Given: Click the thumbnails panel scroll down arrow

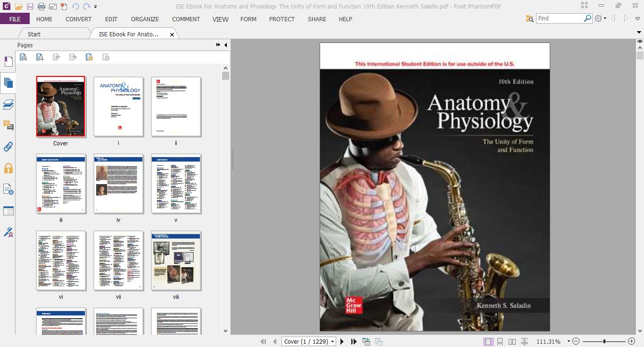Looking at the screenshot, I should [225, 331].
